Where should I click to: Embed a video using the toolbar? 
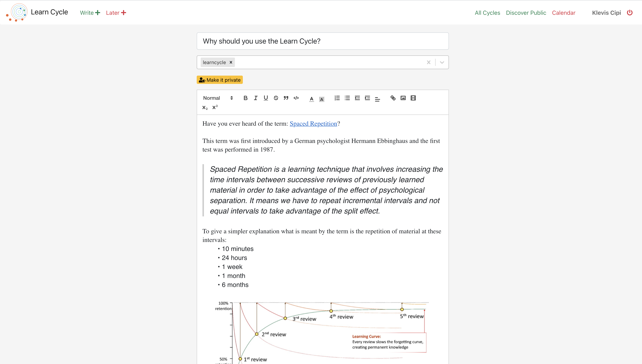[413, 98]
